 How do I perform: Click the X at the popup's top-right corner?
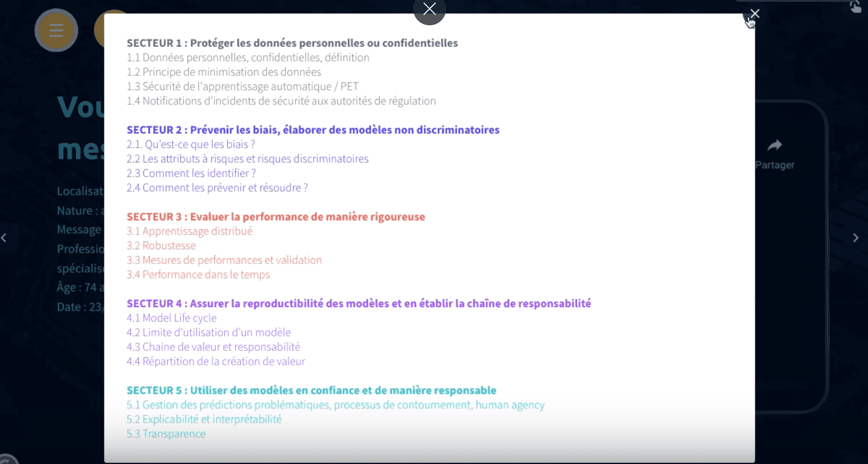pos(754,14)
